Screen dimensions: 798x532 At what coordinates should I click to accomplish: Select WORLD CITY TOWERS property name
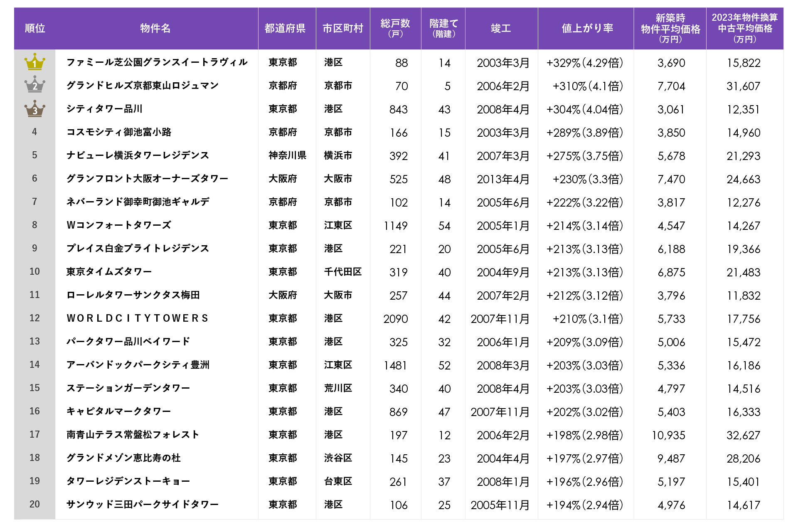(x=137, y=318)
